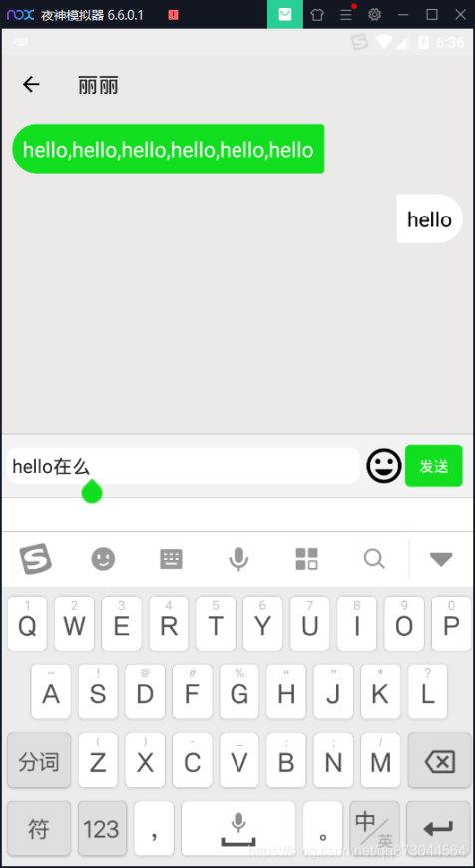475x868 pixels.
Task: Start voice input with microphone icon
Action: pyautogui.click(x=238, y=559)
